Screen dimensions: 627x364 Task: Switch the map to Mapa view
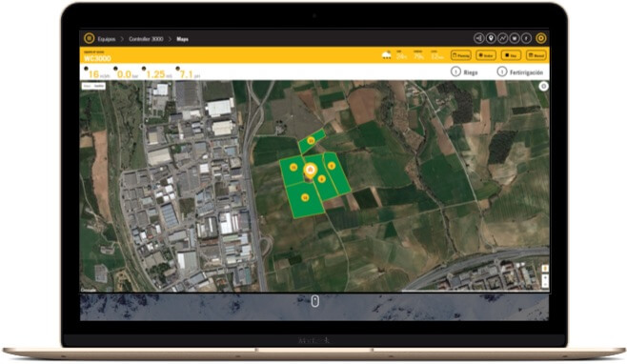[87, 86]
